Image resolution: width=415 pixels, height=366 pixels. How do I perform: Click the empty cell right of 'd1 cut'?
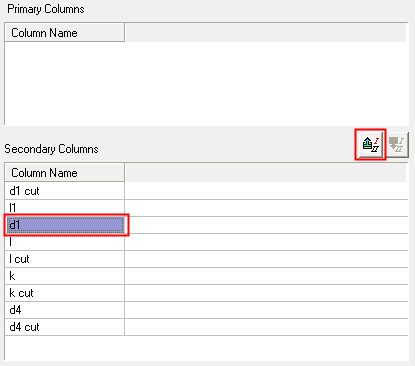click(266, 191)
